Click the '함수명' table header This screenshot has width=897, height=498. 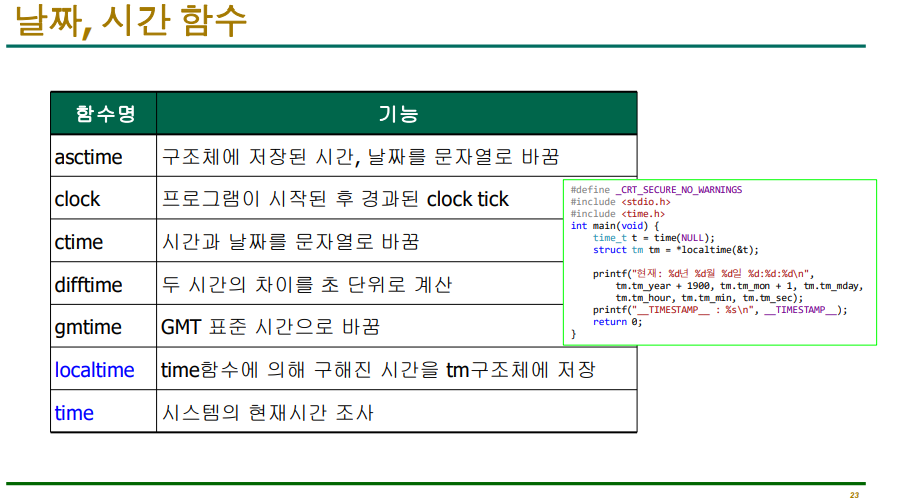point(105,114)
